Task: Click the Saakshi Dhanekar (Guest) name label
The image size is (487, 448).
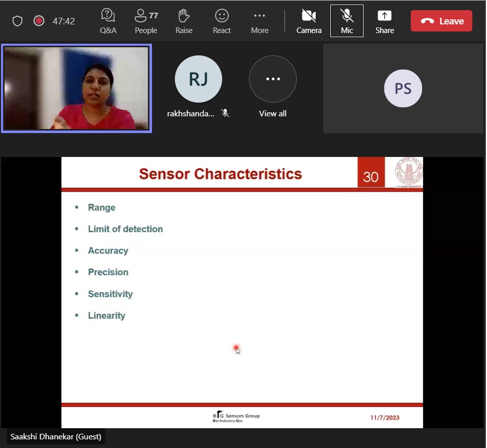Action: coord(56,436)
